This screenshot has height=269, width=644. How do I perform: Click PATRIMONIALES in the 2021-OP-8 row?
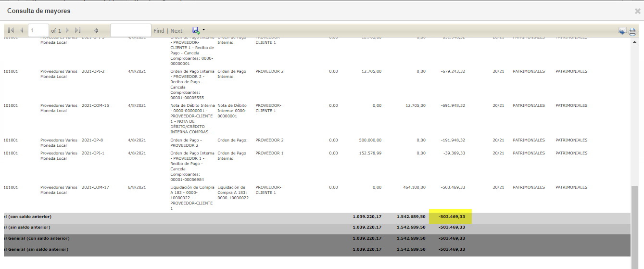pyautogui.click(x=529, y=140)
